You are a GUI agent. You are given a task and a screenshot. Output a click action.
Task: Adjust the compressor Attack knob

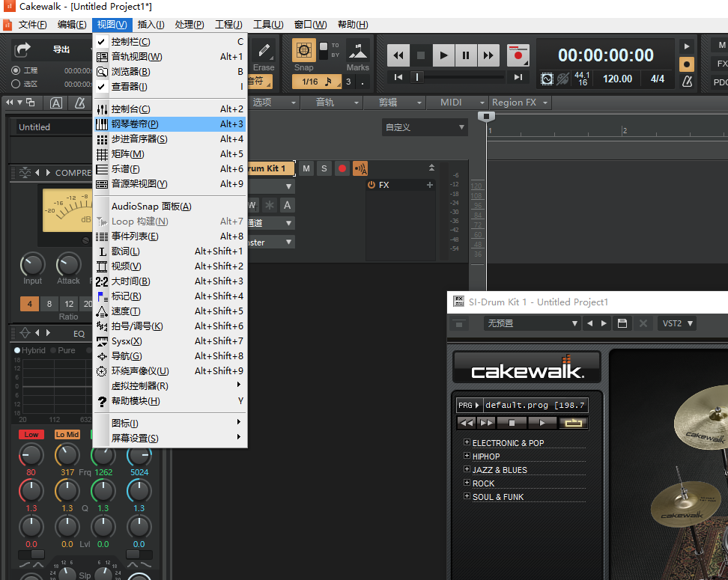click(x=69, y=265)
